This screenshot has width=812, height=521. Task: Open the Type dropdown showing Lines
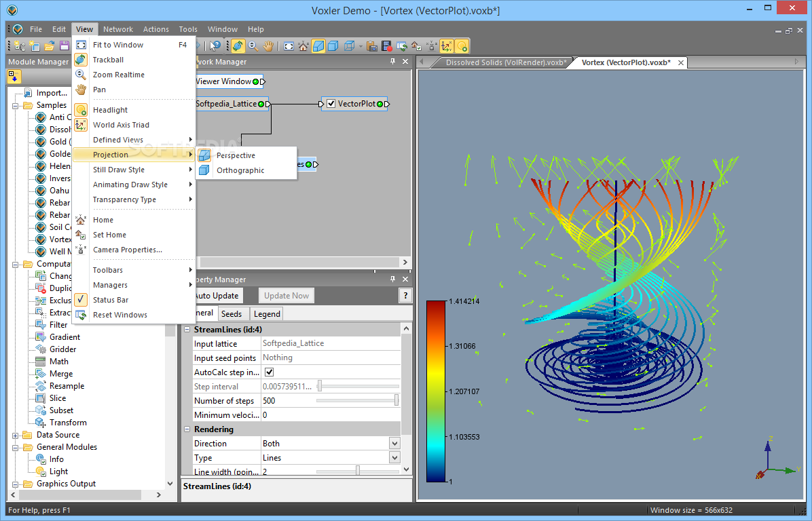coord(394,458)
